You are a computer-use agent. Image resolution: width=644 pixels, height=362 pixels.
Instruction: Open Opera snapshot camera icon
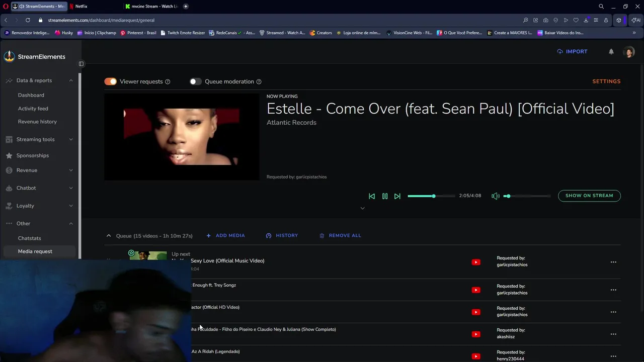pos(546,20)
